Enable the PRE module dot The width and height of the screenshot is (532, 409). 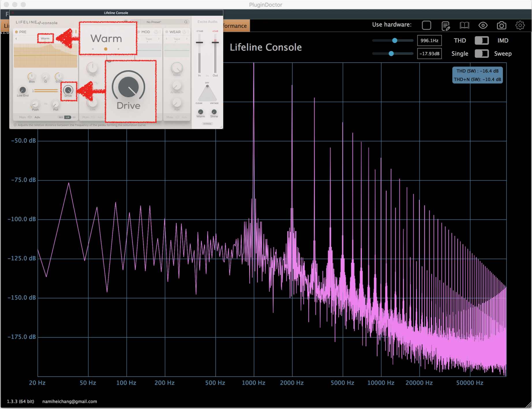click(x=16, y=32)
